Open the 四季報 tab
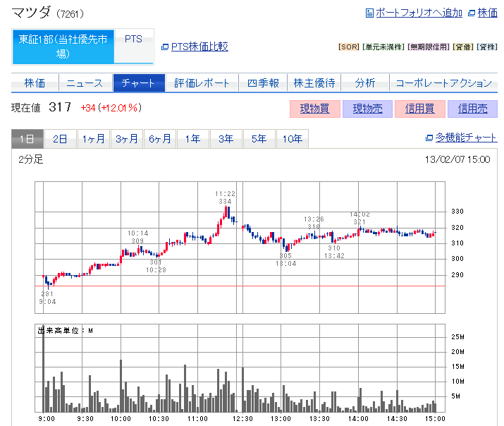Viewport: 504px width, 426px height. point(263,83)
